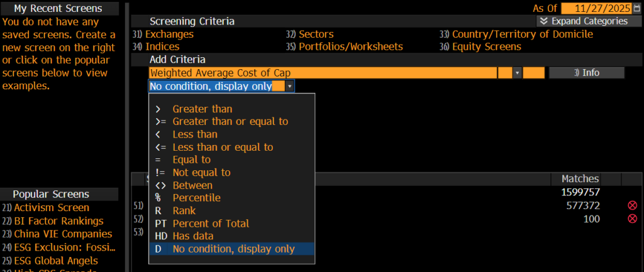The image size is (644, 272).
Task: Open the arrow beside Weighted Average Cost field
Action: pyautogui.click(x=517, y=73)
